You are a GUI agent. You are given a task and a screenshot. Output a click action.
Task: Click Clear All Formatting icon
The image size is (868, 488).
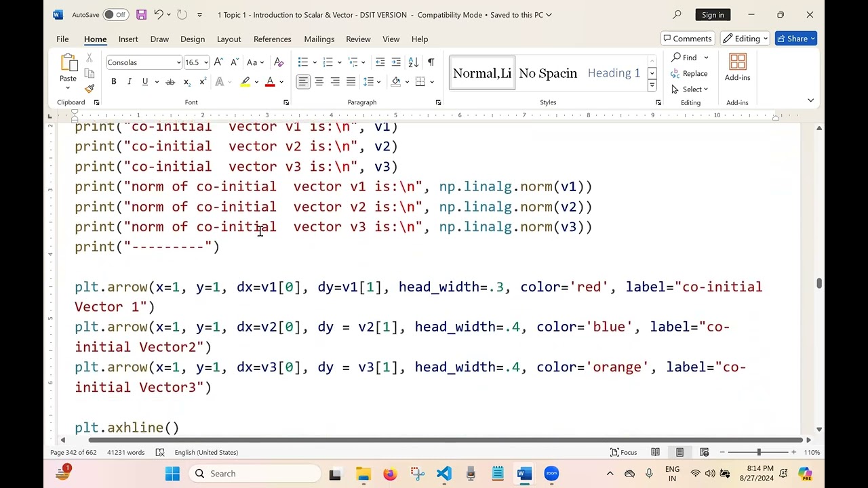(279, 62)
